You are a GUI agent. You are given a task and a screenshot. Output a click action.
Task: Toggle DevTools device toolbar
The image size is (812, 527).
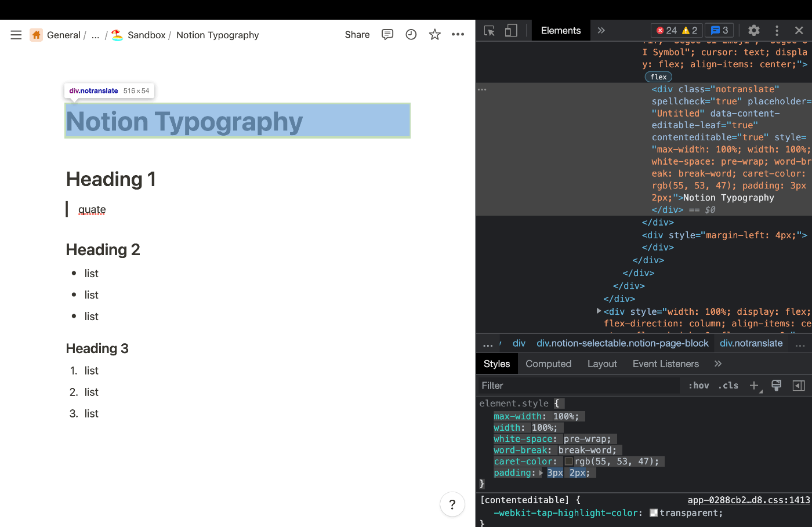click(x=511, y=31)
